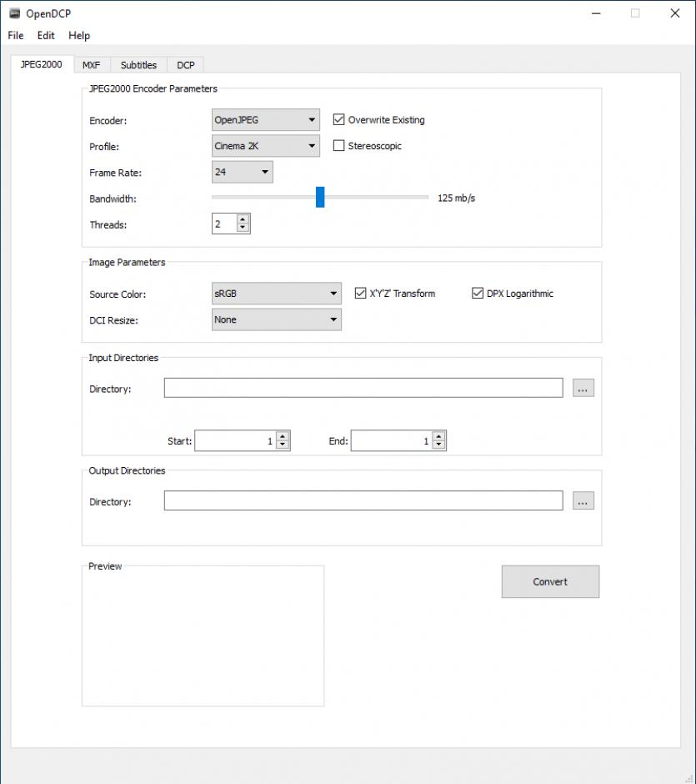Click the Input Directory text field
The height and width of the screenshot is (784, 696).
[x=363, y=388]
